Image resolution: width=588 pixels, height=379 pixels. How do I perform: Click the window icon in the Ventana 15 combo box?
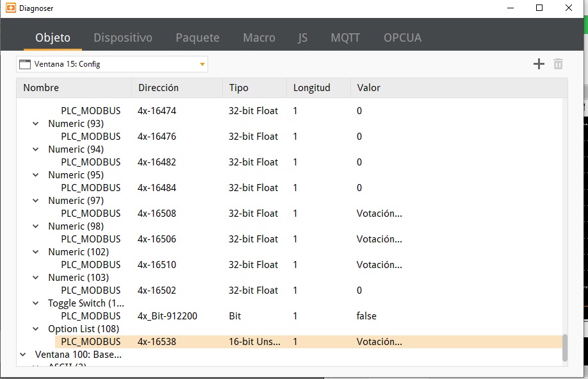click(x=25, y=64)
